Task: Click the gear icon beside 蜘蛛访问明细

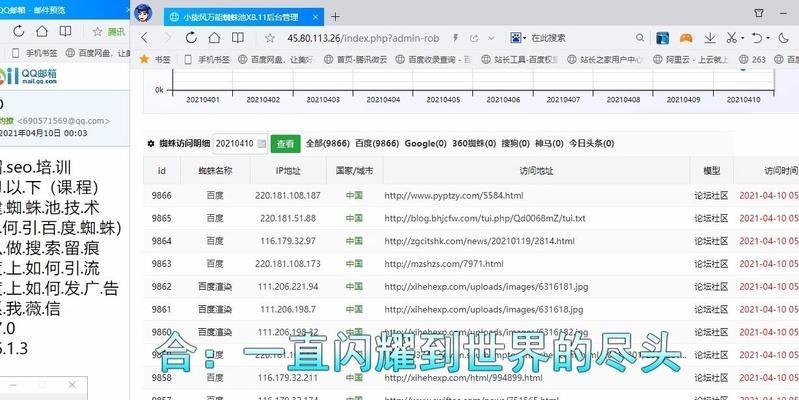Action: pyautogui.click(x=150, y=144)
